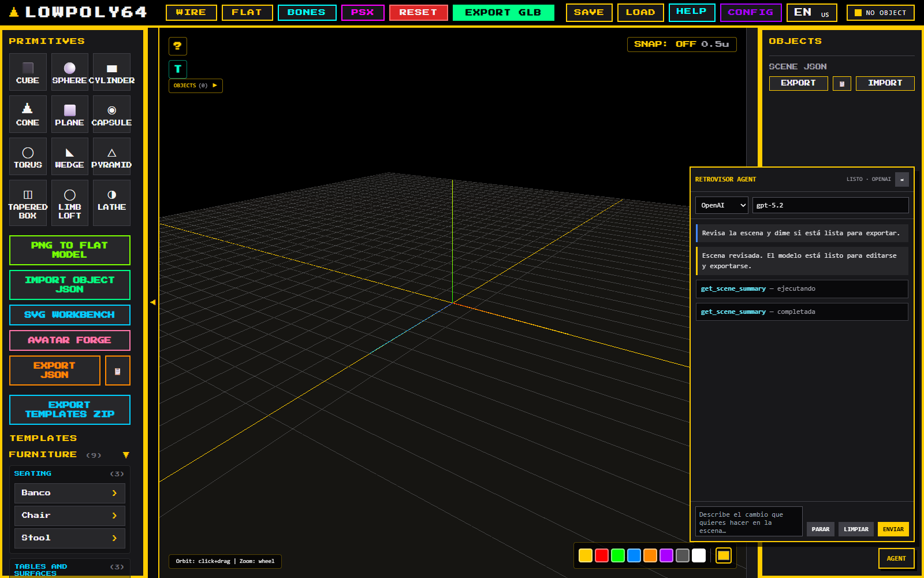Click the gpt-5.2 model input field
The width and height of the screenshot is (924, 578).
[x=830, y=205]
